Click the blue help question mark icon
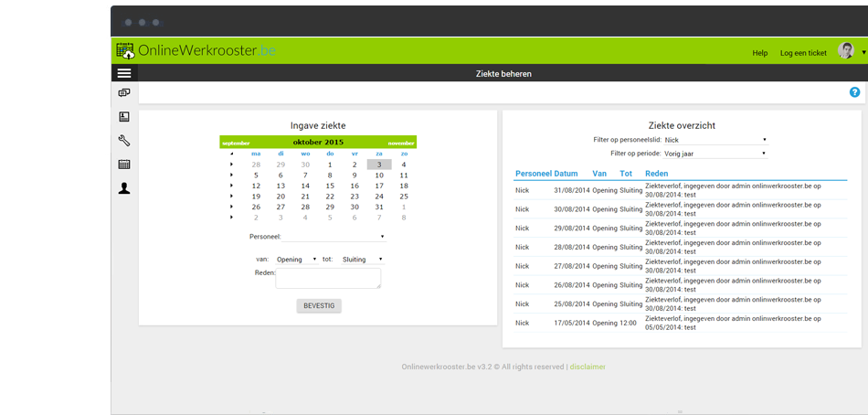This screenshot has height=415, width=868. pyautogui.click(x=854, y=92)
